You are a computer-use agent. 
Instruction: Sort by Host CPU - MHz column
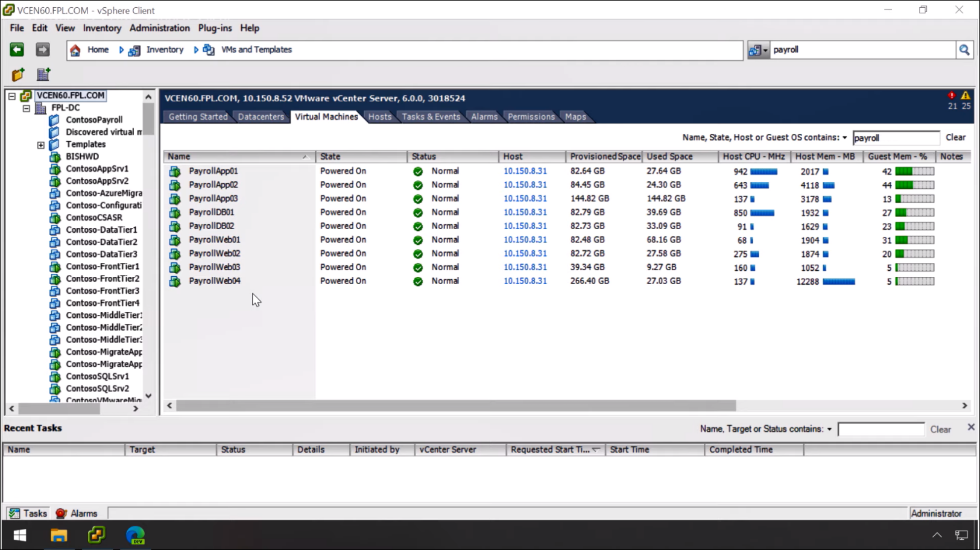754,157
